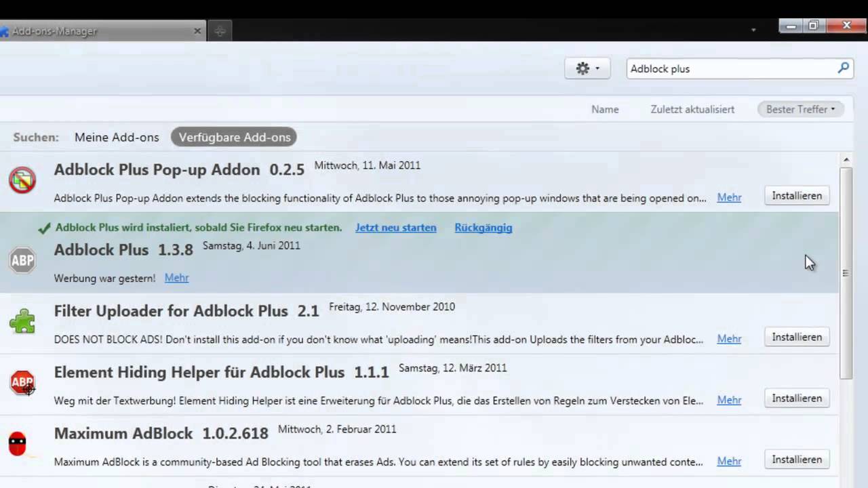Viewport: 868px width, 488px height.
Task: Restore down the Firefox window
Action: [x=814, y=26]
